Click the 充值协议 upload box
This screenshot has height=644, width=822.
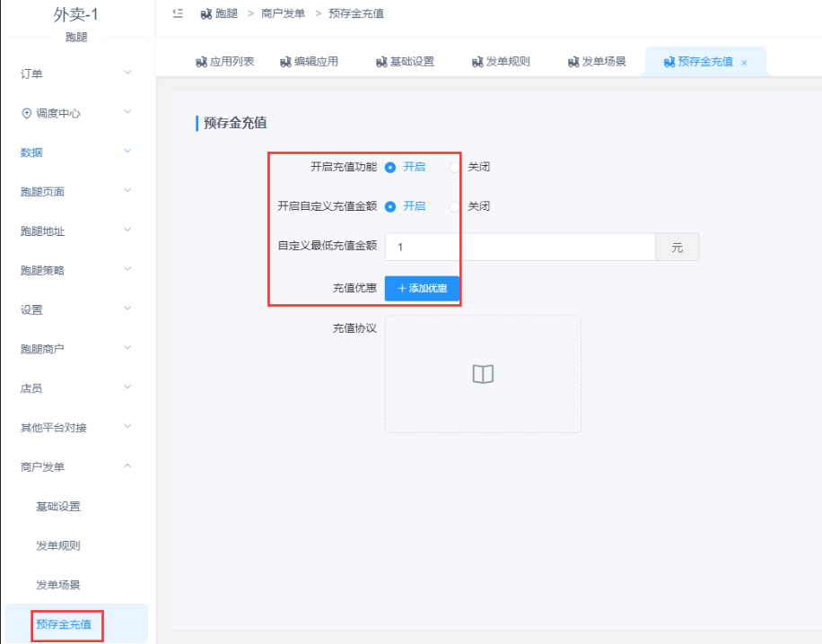[483, 374]
